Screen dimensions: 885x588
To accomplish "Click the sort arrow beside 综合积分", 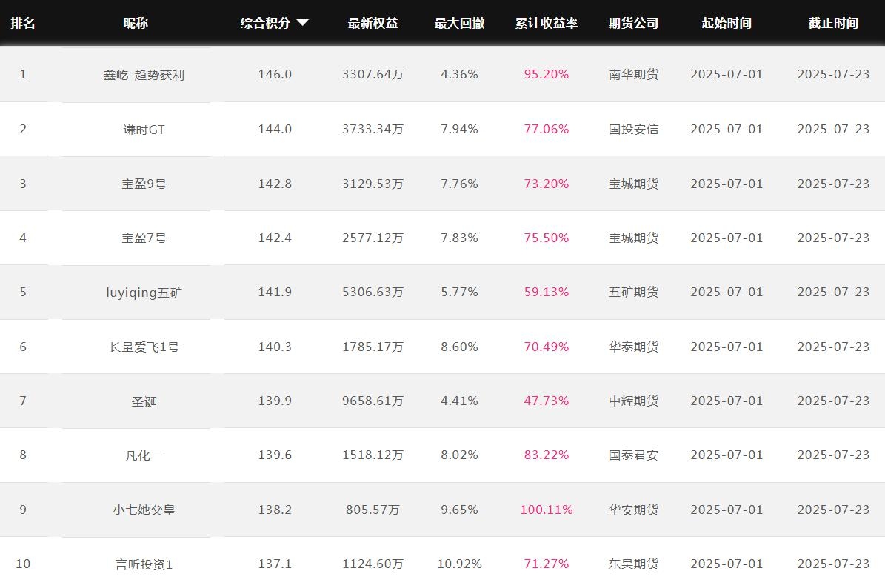I will click(302, 23).
